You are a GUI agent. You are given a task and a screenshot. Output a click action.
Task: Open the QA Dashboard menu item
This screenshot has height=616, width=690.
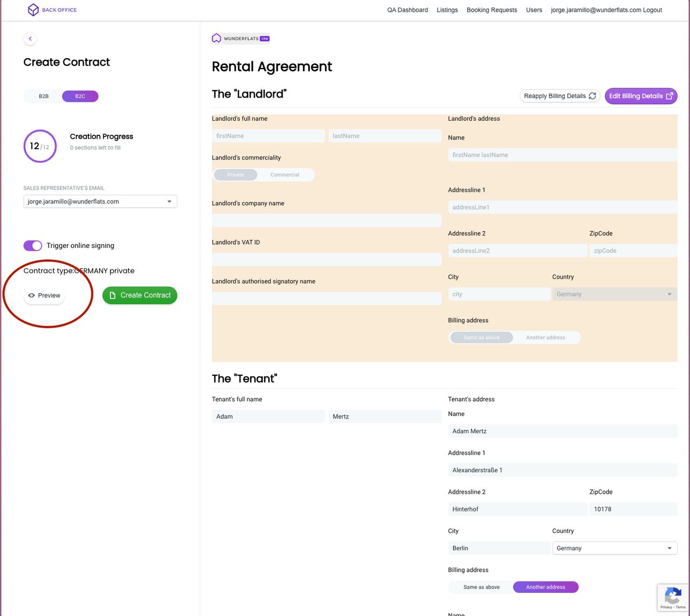(x=408, y=10)
